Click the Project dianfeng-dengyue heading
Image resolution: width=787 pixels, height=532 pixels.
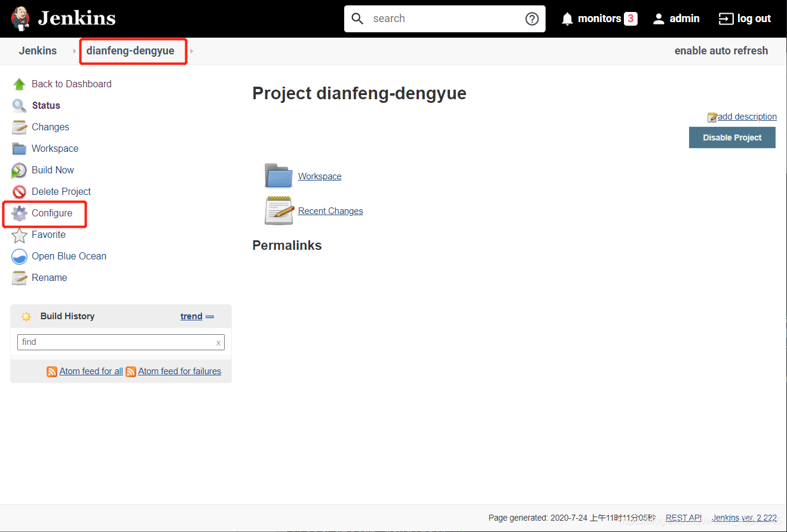pyautogui.click(x=359, y=93)
